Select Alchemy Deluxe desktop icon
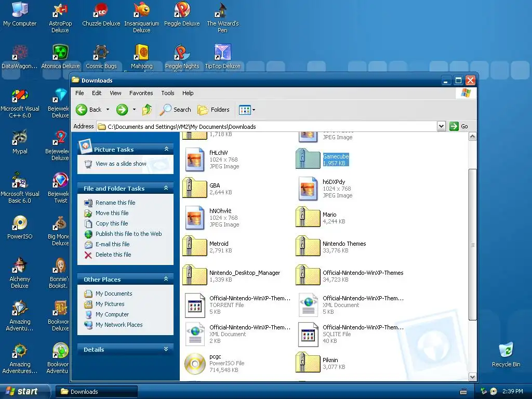The height and width of the screenshot is (399, 532). pos(20,273)
